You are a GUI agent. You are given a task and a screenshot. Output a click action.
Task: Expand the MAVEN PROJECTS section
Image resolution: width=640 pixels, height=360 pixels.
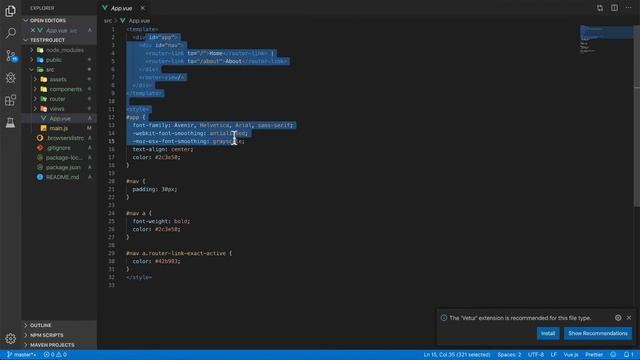pyautogui.click(x=59, y=345)
